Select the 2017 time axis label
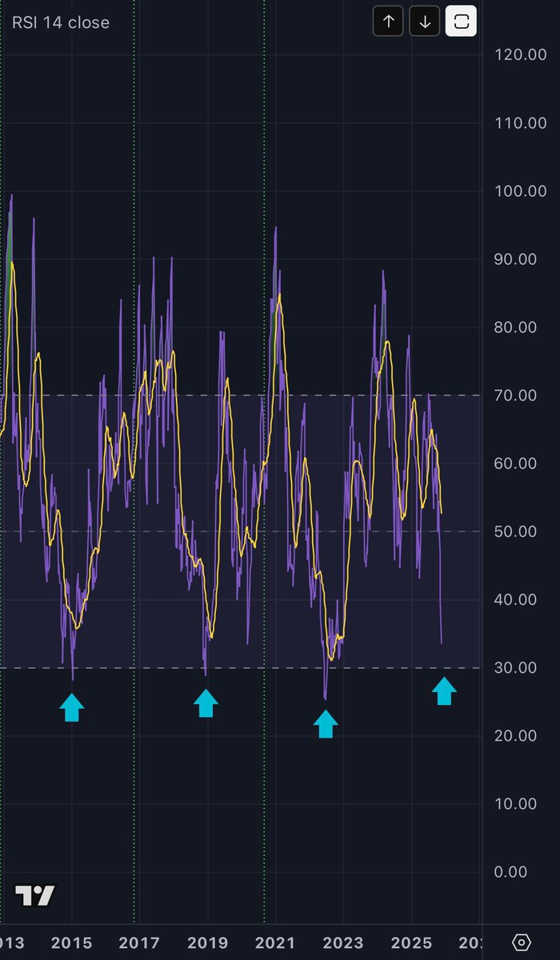Image resolution: width=560 pixels, height=960 pixels. (x=140, y=942)
